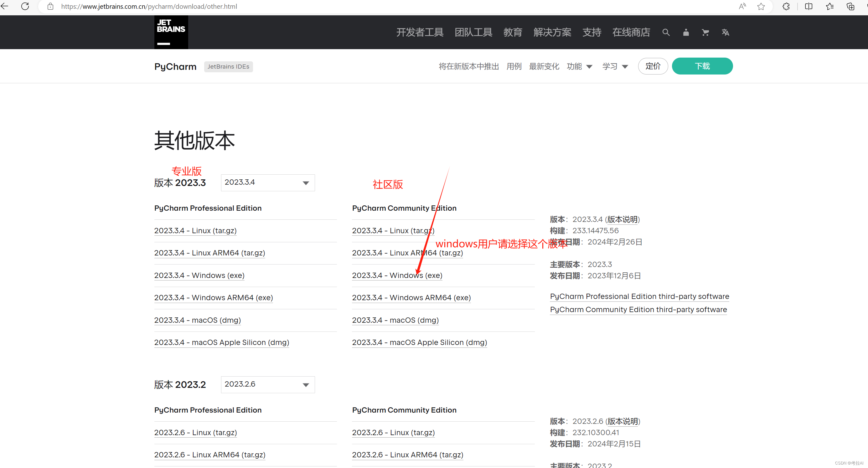Toggle split screen icon

pos(809,6)
